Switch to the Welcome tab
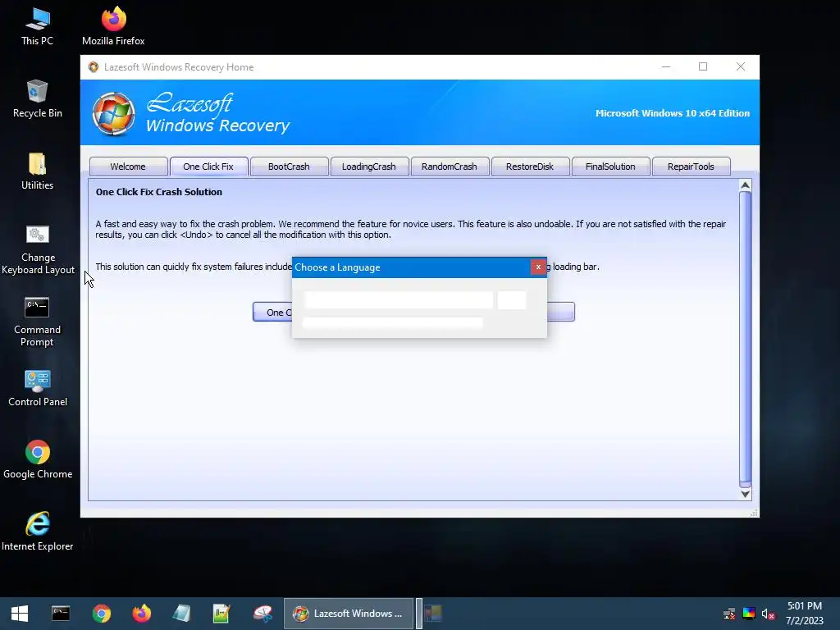Viewport: 840px width, 630px height. click(x=127, y=167)
